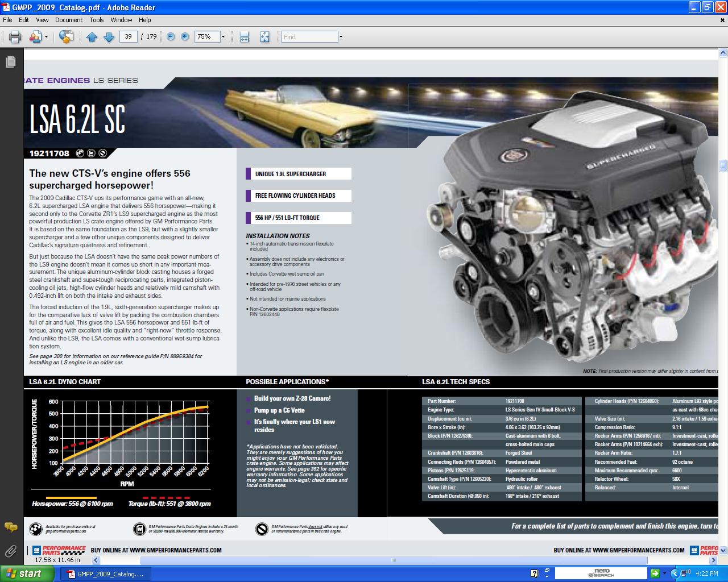728x582 pixels.
Task: Click the total pages '179' label
Action: point(151,36)
